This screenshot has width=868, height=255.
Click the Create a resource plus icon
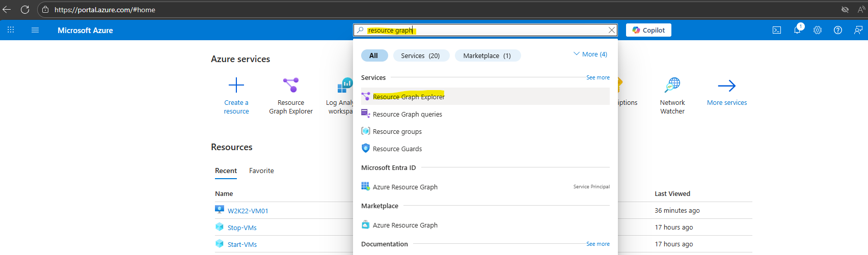tap(236, 84)
